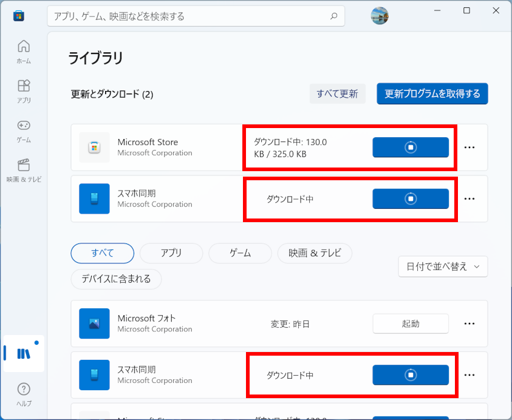The image size is (512, 420).
Task: Click Microsoft フォト app name
Action: (146, 318)
